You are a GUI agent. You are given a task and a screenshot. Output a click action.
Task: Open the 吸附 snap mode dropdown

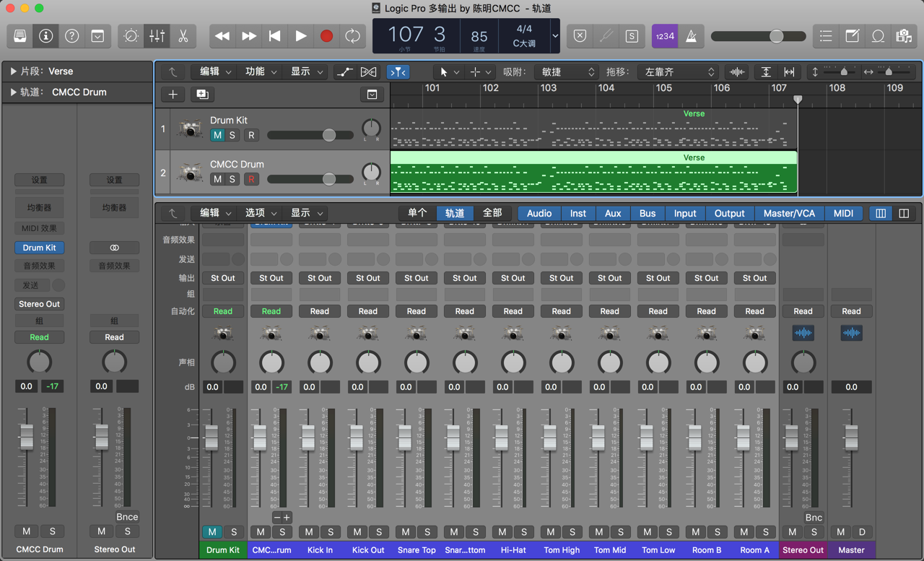tap(566, 71)
